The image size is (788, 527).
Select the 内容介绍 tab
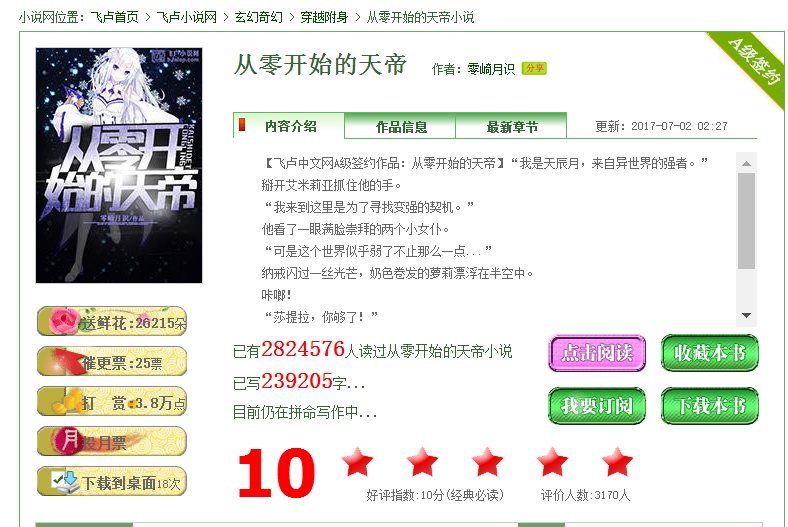289,126
